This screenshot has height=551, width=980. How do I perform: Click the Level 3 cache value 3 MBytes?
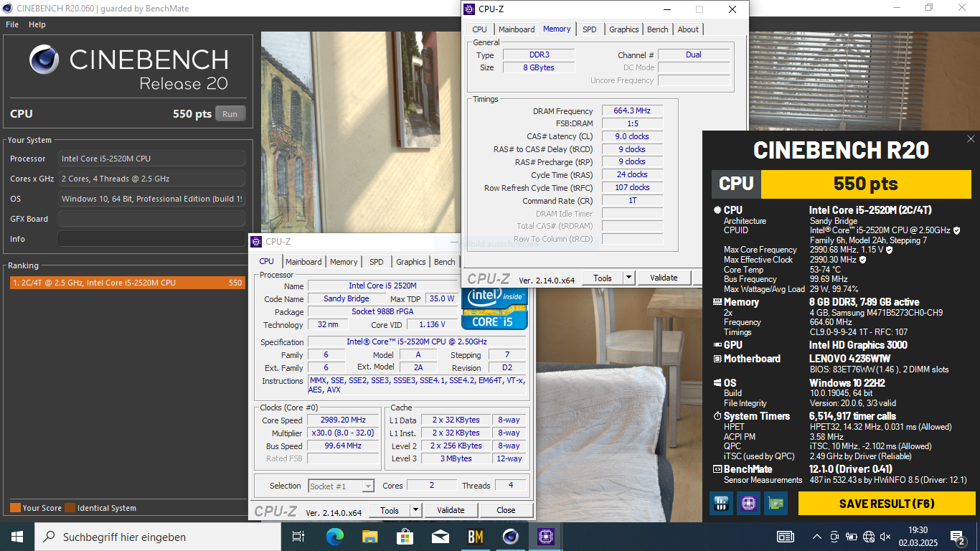tap(456, 458)
